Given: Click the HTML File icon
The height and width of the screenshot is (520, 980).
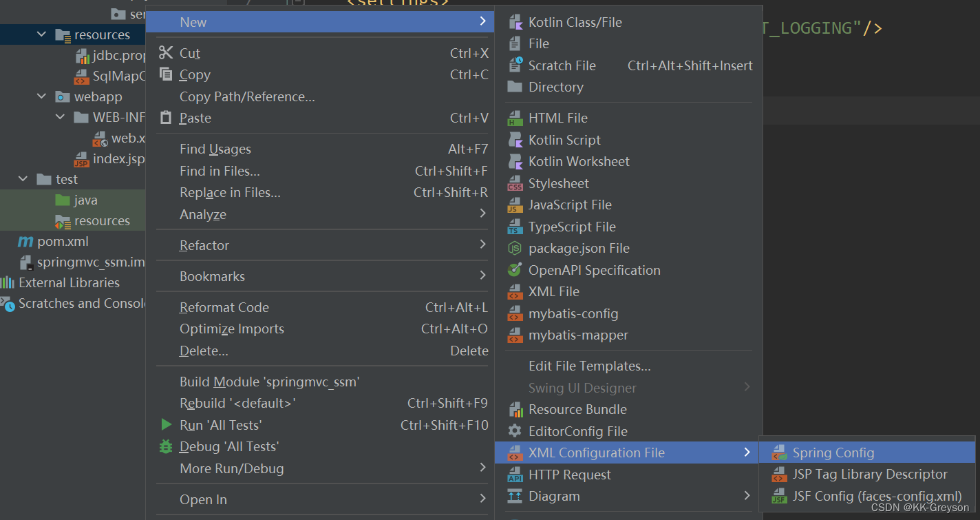Looking at the screenshot, I should pos(515,118).
